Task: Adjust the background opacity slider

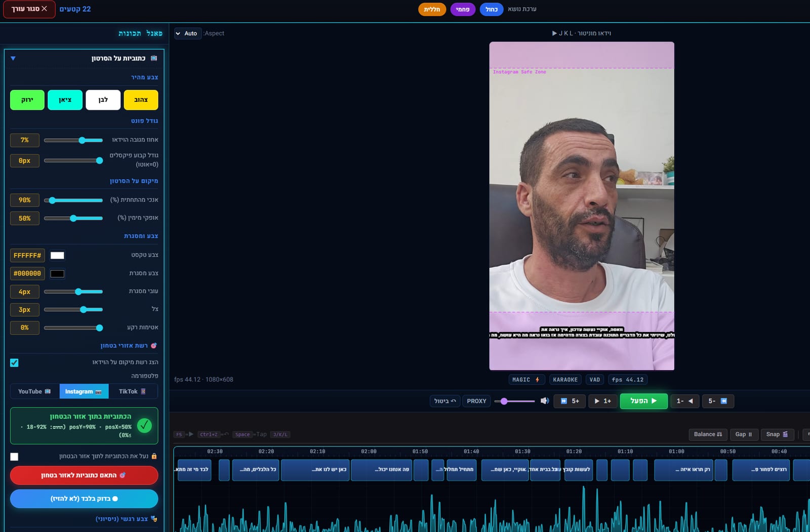Action: (73, 328)
